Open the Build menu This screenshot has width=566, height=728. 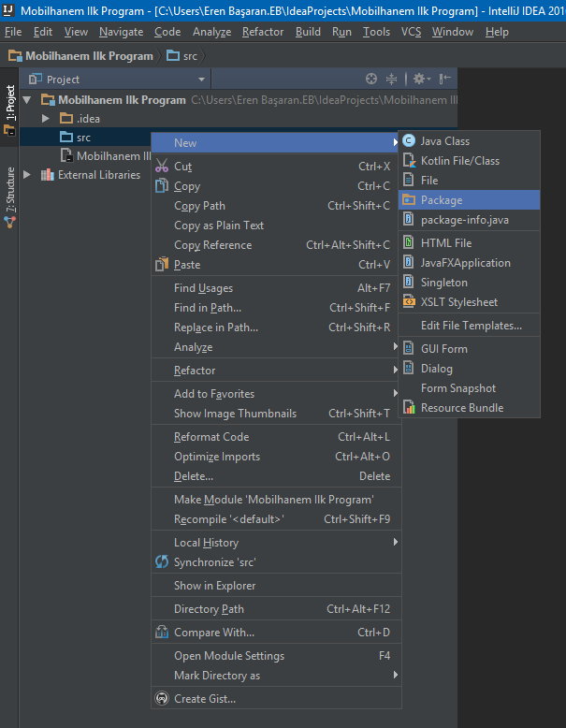308,32
